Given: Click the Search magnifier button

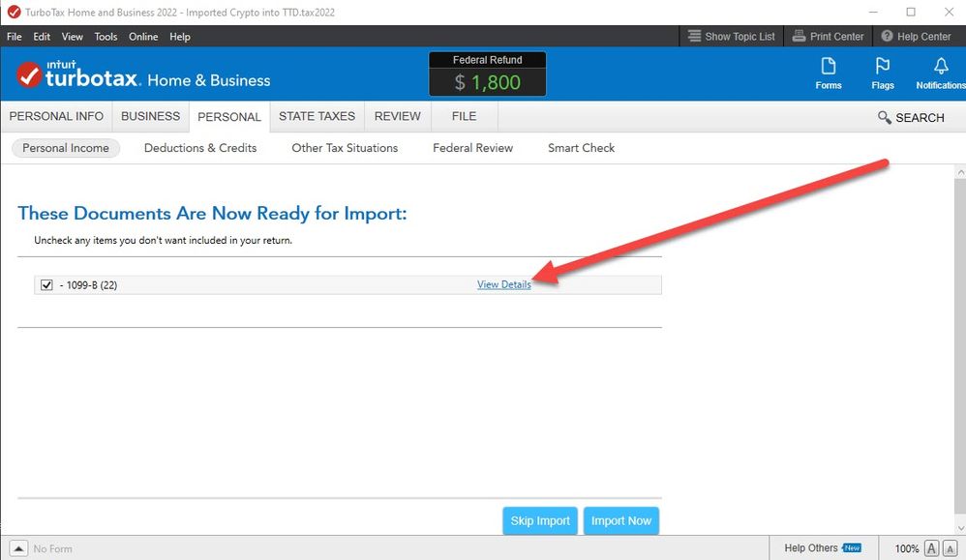Looking at the screenshot, I should tap(911, 117).
